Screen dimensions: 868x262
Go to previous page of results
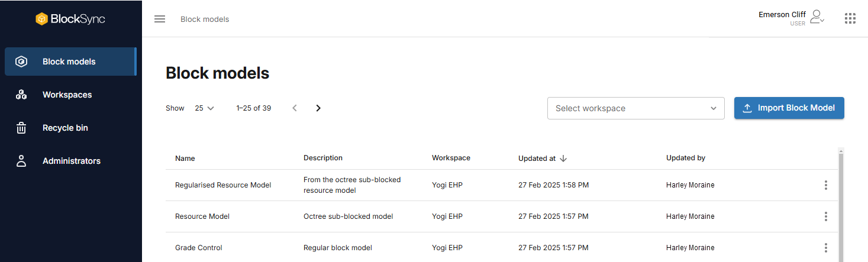coord(295,108)
